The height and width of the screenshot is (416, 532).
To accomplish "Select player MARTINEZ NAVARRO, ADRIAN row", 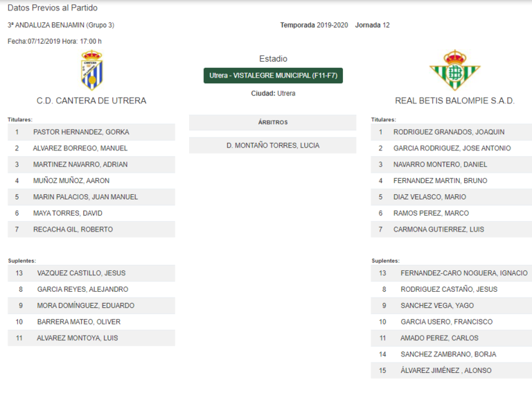I will coord(91,165).
